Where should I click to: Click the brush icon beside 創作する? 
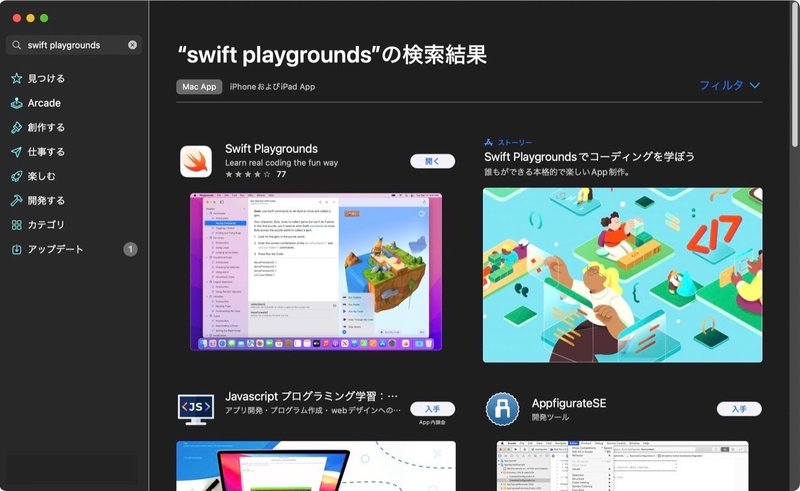tap(17, 127)
